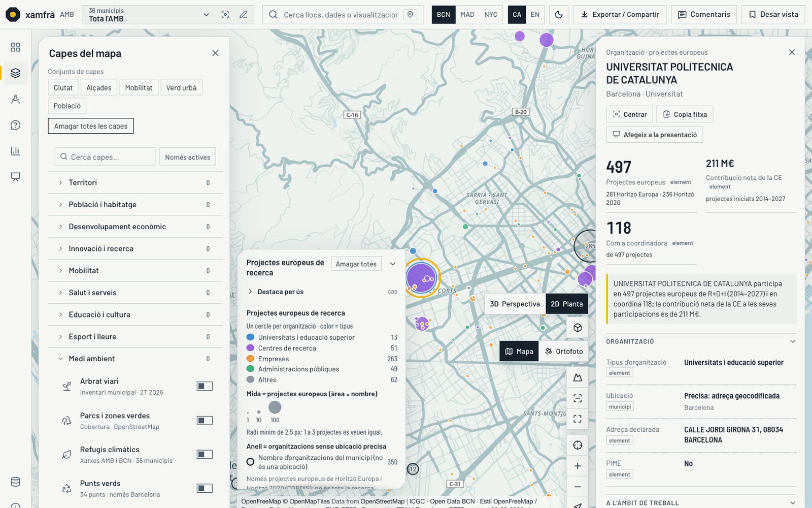The height and width of the screenshot is (508, 812).
Task: Expand the Mobilitat layer group
Action: pyautogui.click(x=135, y=270)
